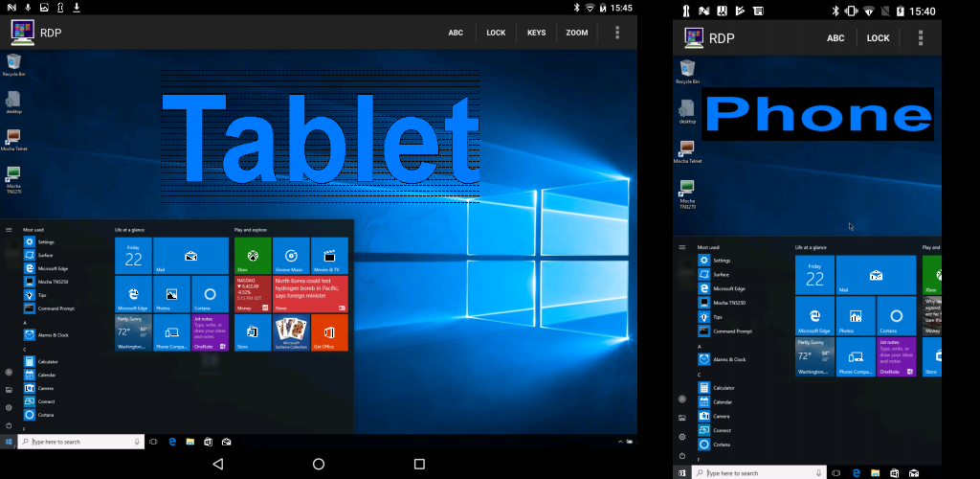This screenshot has height=479, width=980.
Task: Open the Cortana tile on tablet
Action: coord(210,294)
